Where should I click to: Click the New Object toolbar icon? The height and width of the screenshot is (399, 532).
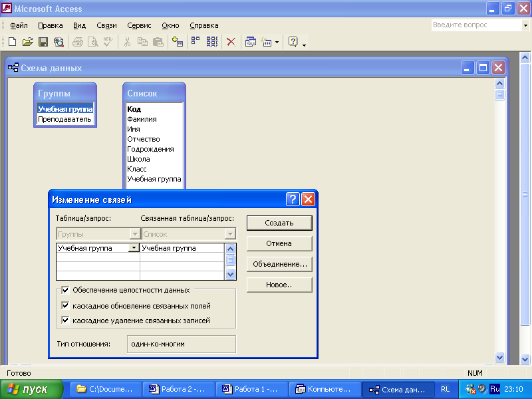tap(267, 42)
